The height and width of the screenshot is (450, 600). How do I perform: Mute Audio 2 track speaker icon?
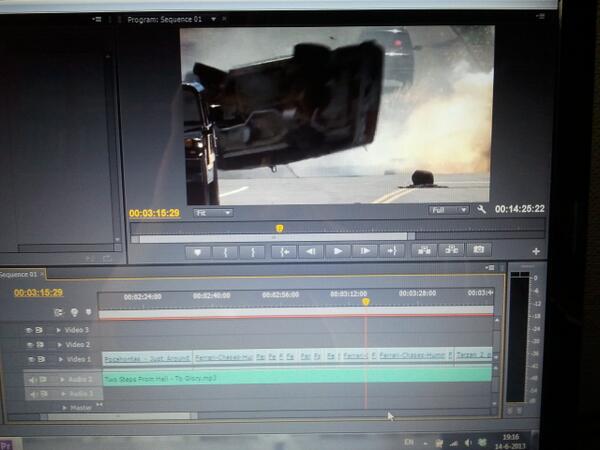point(33,380)
